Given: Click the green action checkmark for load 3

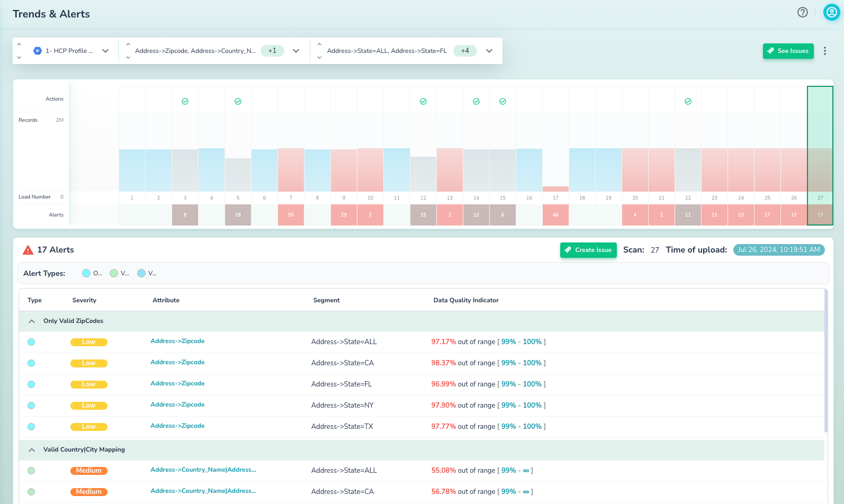Looking at the screenshot, I should pyautogui.click(x=185, y=101).
